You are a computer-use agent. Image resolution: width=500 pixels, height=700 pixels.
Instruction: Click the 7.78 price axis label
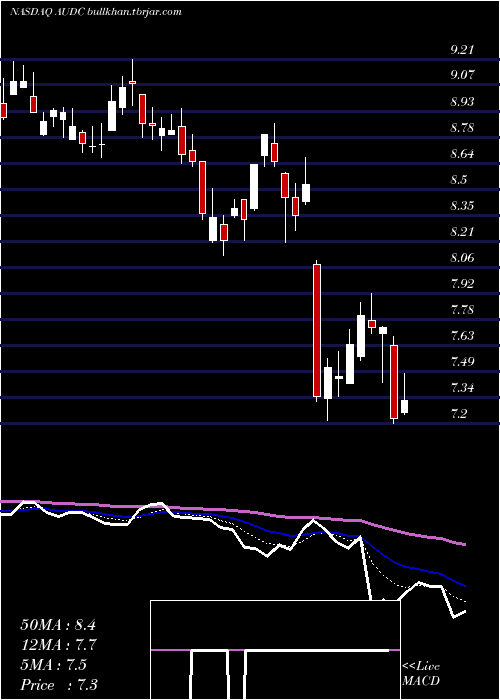click(x=462, y=310)
